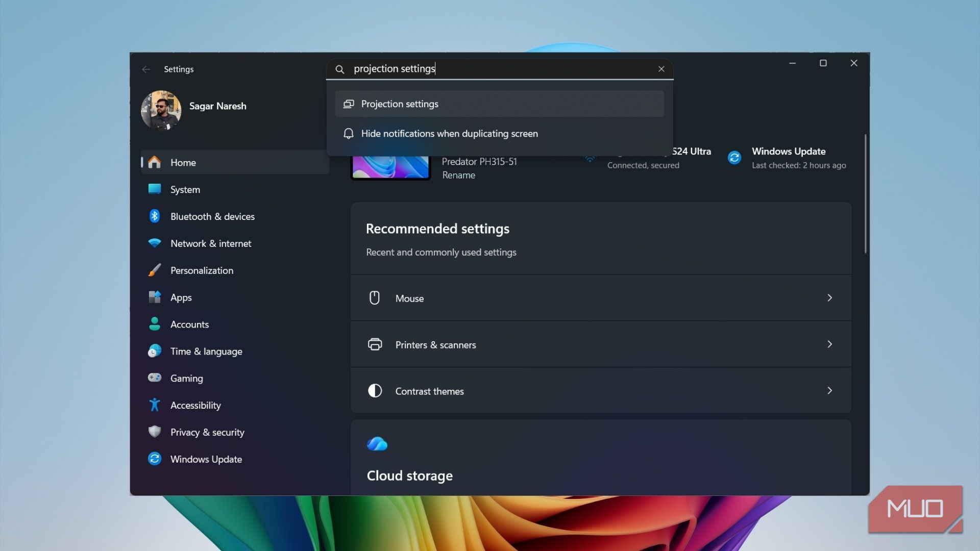Click the Gaming controller icon
The width and height of the screenshot is (980, 551).
(x=155, y=378)
